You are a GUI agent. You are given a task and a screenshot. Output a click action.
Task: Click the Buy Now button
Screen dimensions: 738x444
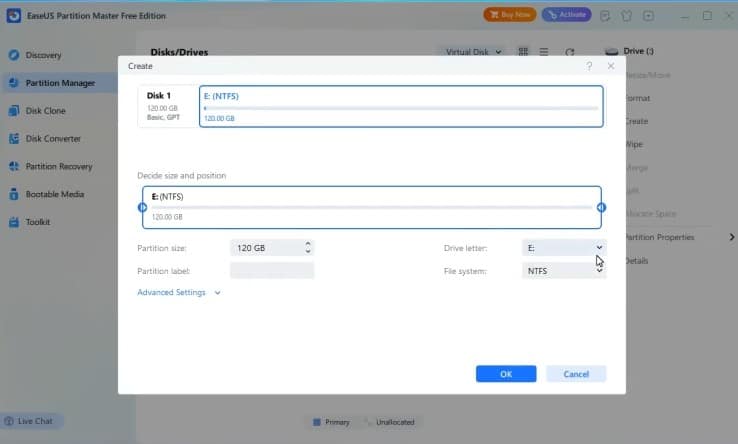tap(510, 15)
